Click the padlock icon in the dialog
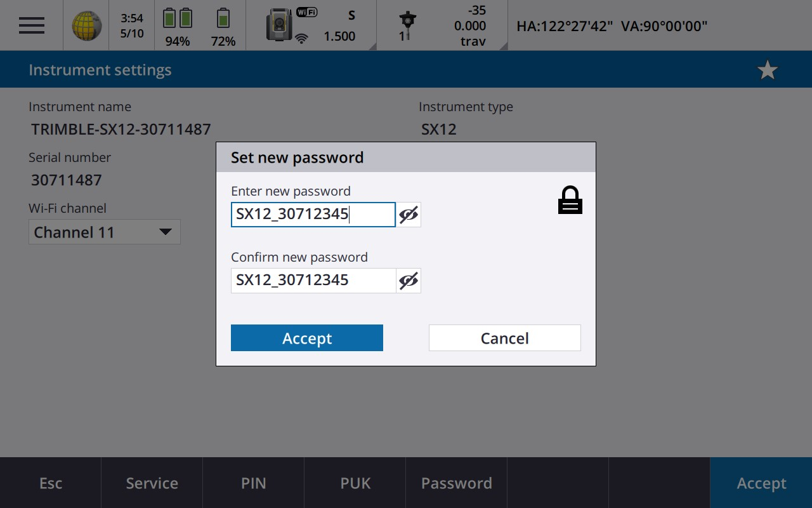The height and width of the screenshot is (508, 812). 570,200
